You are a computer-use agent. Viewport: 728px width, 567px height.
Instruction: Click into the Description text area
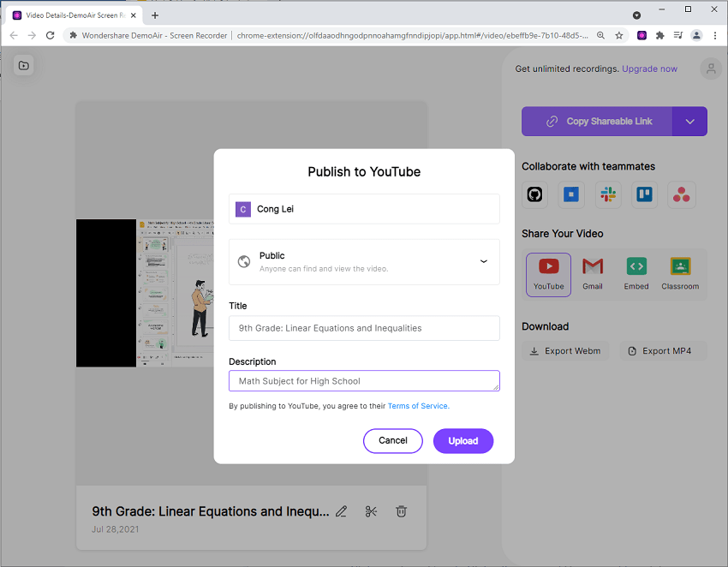(x=364, y=381)
